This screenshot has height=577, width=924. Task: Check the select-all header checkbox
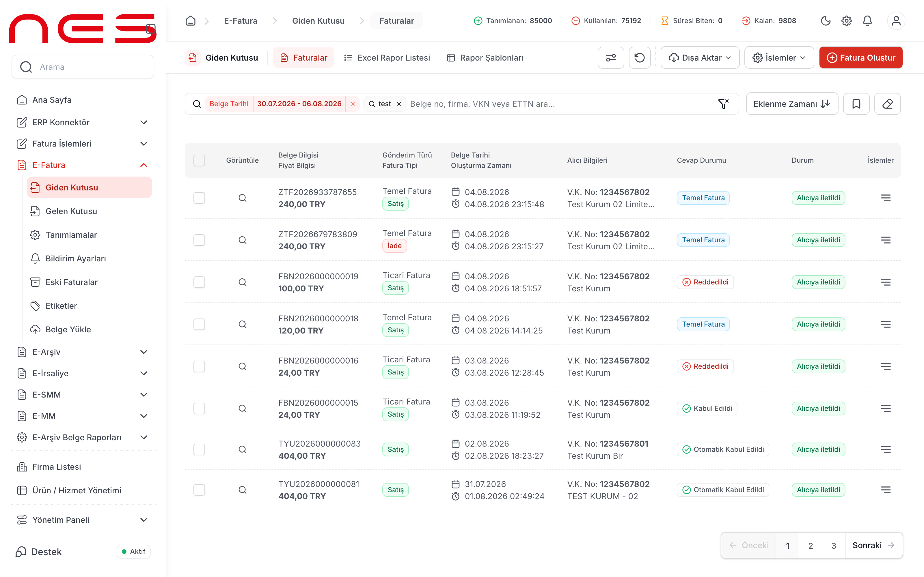pyautogui.click(x=199, y=160)
